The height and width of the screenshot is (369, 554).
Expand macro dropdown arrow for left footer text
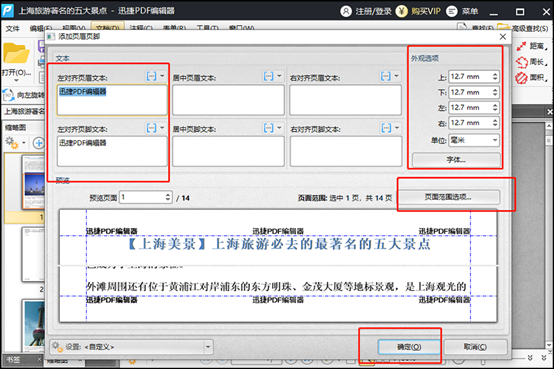(162, 128)
